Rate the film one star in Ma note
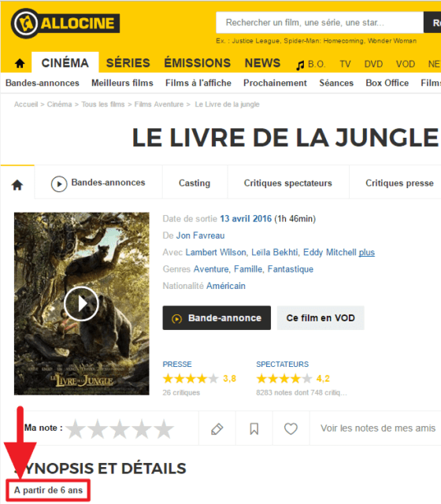Image resolution: width=441 pixels, height=504 pixels. (x=76, y=428)
